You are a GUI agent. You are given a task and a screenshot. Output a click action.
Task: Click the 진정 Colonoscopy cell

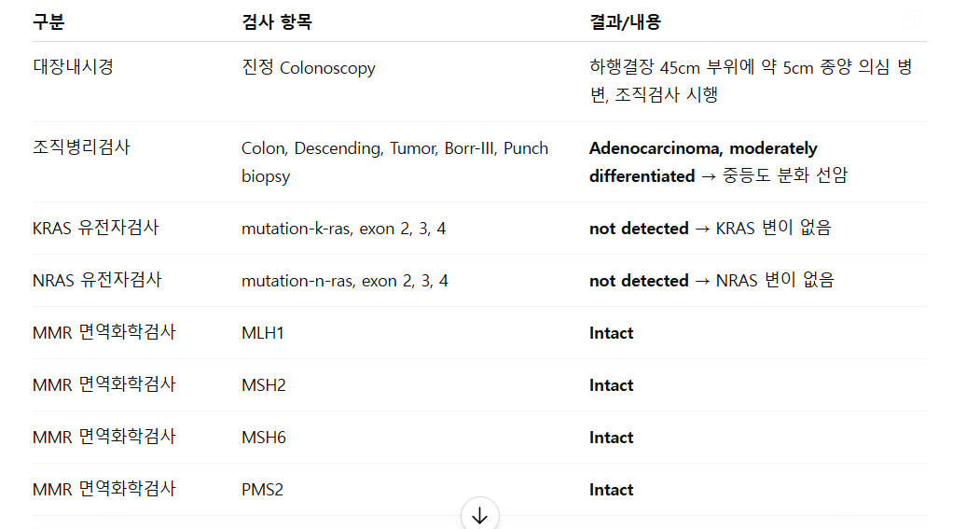click(x=308, y=67)
